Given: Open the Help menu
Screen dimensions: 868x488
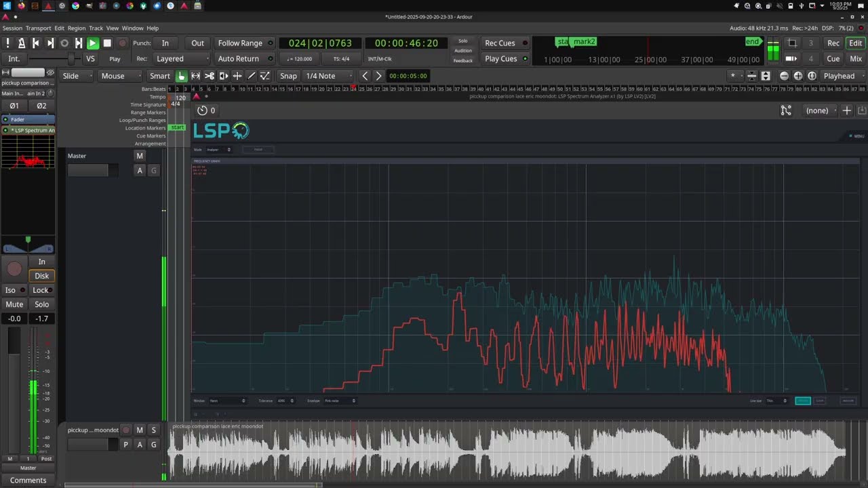Looking at the screenshot, I should coord(153,28).
